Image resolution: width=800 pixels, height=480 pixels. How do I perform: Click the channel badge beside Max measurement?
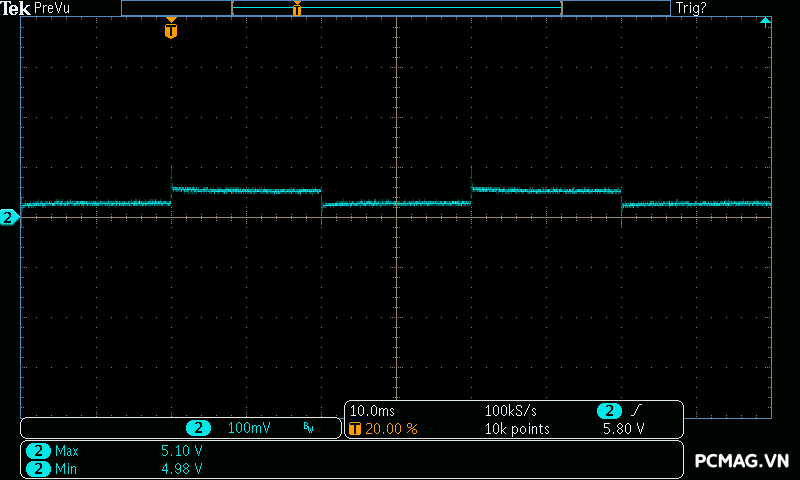coord(38,451)
